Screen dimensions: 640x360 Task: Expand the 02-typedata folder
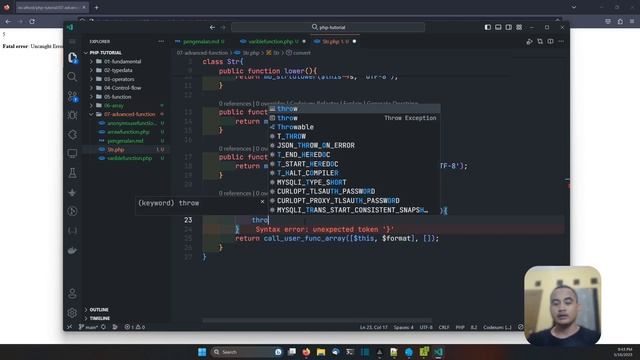[x=126, y=71]
